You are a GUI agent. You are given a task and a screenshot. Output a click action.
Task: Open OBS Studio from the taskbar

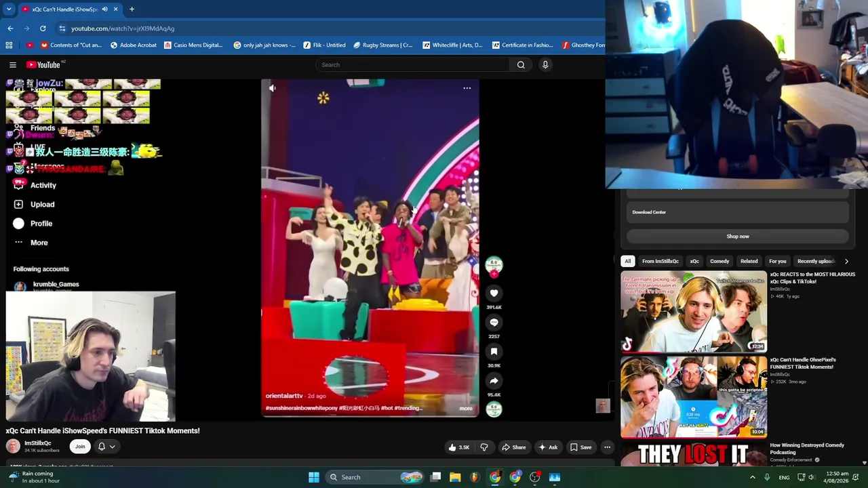(x=535, y=477)
